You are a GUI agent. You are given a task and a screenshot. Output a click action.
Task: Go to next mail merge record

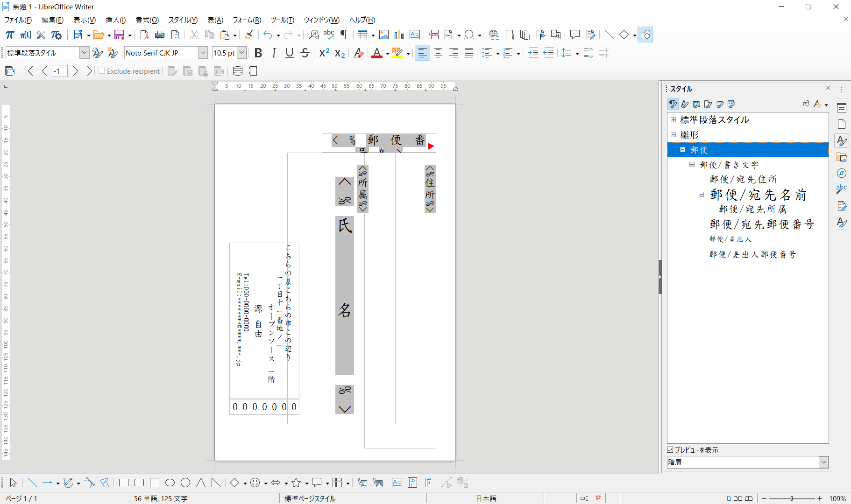[75, 71]
